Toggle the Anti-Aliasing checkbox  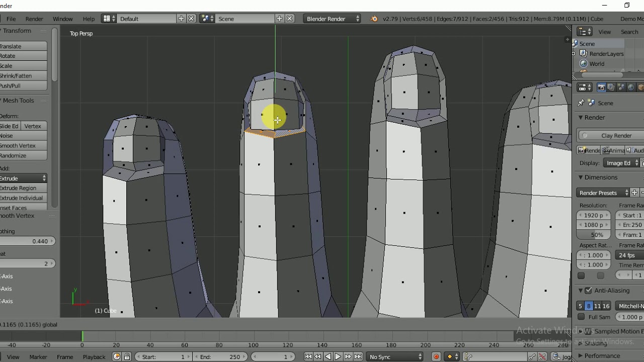pyautogui.click(x=588, y=291)
